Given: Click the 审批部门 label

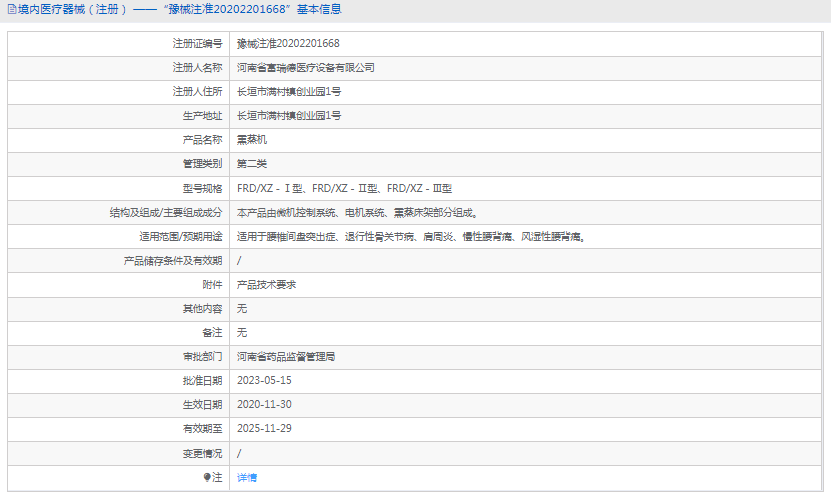Looking at the screenshot, I should [202, 357].
